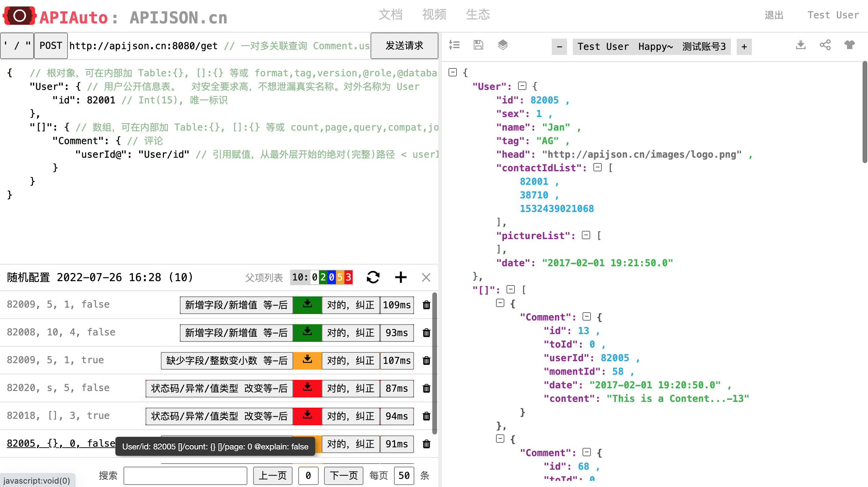The width and height of the screenshot is (868, 487).
Task: Go to next page with 下一页
Action: coord(343,475)
